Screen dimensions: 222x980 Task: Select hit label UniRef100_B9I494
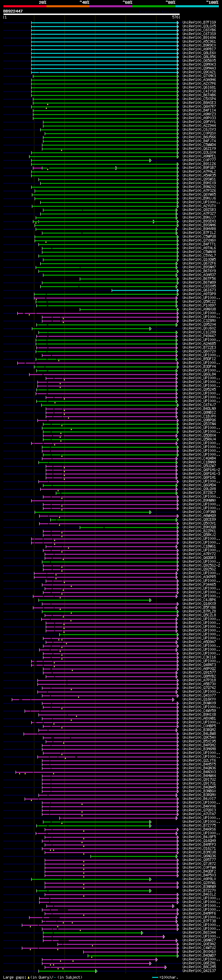tap(199, 38)
